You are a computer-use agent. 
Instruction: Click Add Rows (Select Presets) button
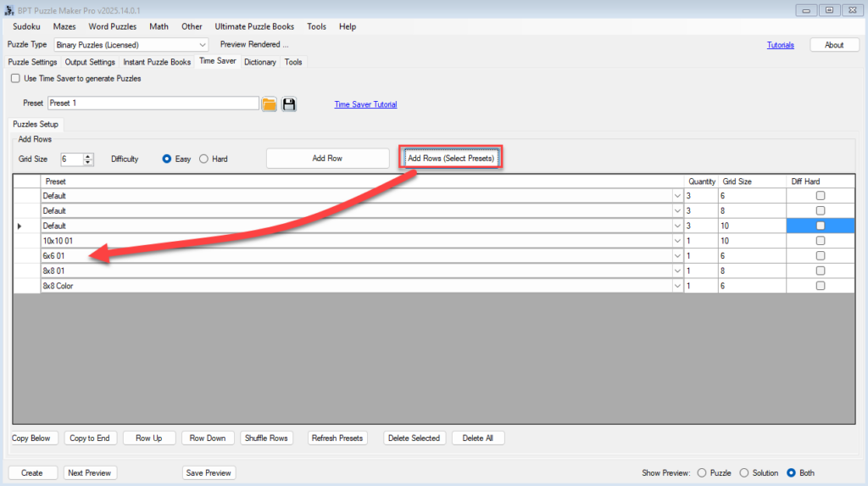pos(451,159)
